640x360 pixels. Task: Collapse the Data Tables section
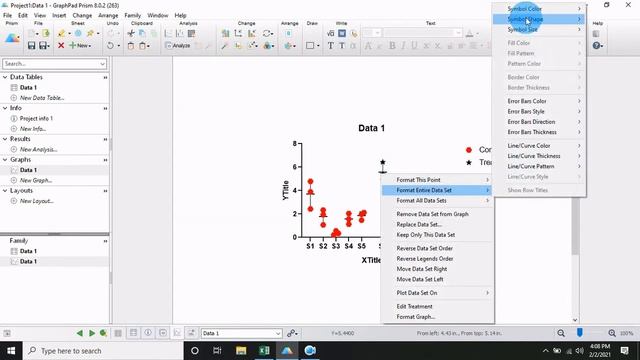(x=5, y=77)
